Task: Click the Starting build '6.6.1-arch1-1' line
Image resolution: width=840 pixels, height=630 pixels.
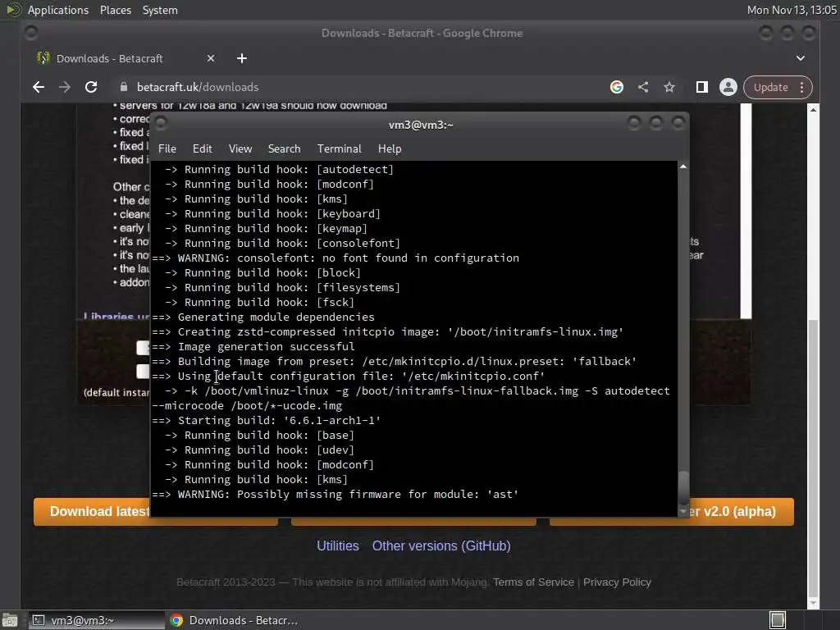Action: (267, 421)
